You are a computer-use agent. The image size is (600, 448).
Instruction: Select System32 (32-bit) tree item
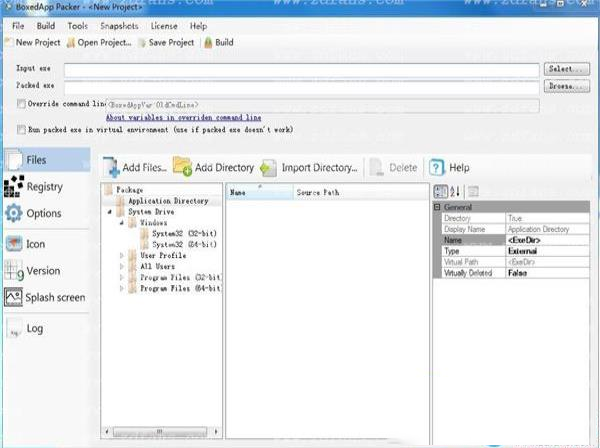tap(184, 233)
